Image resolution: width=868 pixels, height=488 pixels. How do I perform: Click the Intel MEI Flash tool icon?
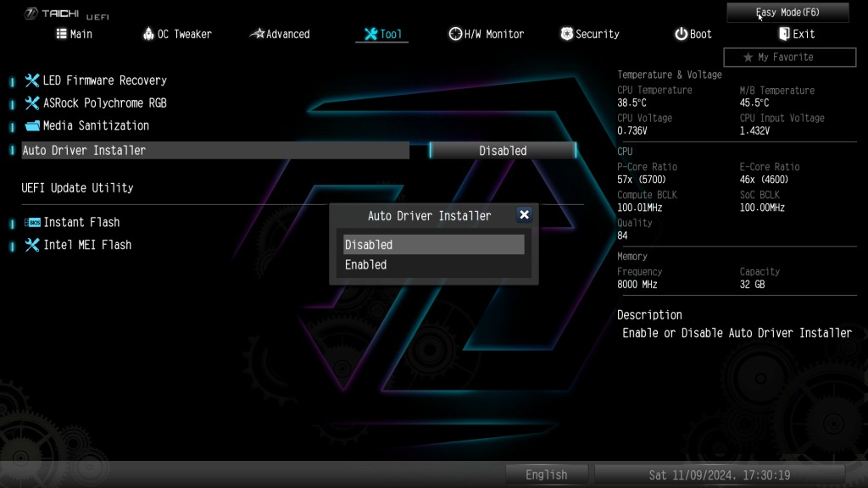(x=31, y=245)
